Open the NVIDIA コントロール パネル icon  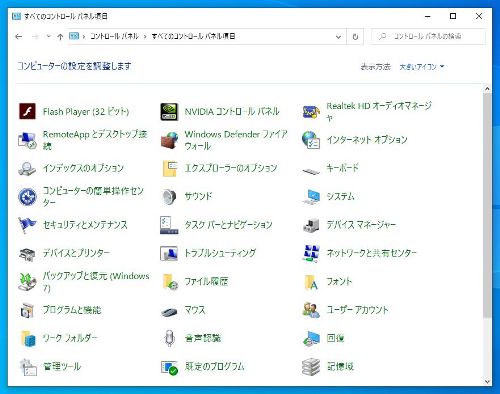tap(169, 111)
